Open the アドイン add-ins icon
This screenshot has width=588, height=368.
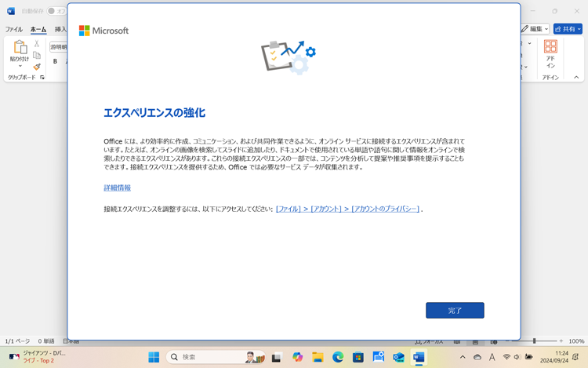pyautogui.click(x=550, y=52)
